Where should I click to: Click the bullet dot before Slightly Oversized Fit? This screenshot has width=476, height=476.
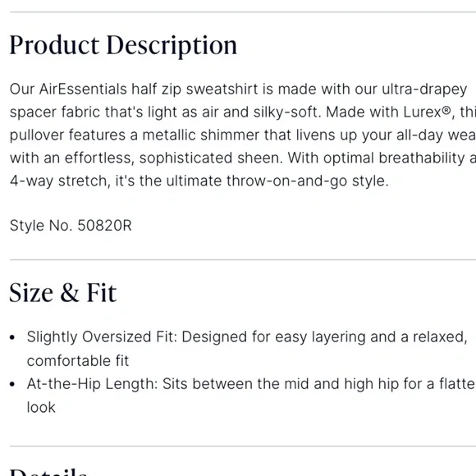pyautogui.click(x=12, y=337)
